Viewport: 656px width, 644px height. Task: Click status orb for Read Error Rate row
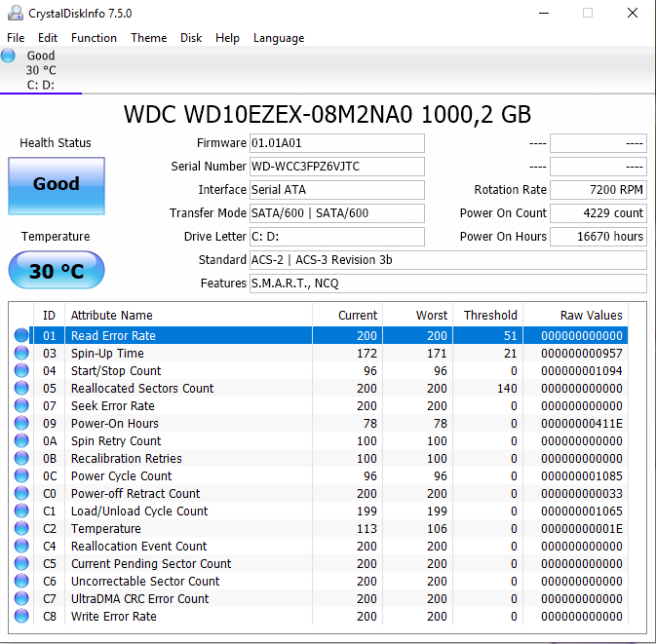pyautogui.click(x=21, y=335)
